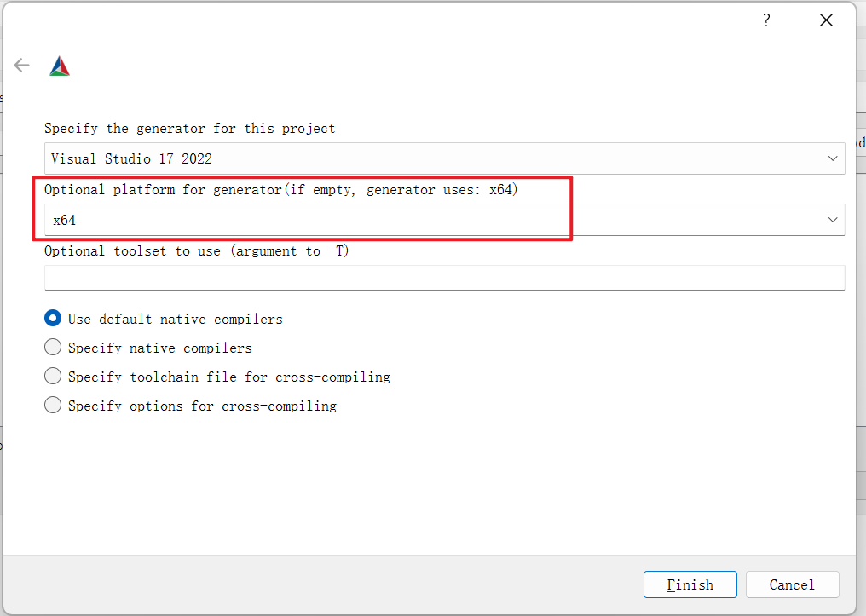Cancel the generator setup dialog

point(792,584)
